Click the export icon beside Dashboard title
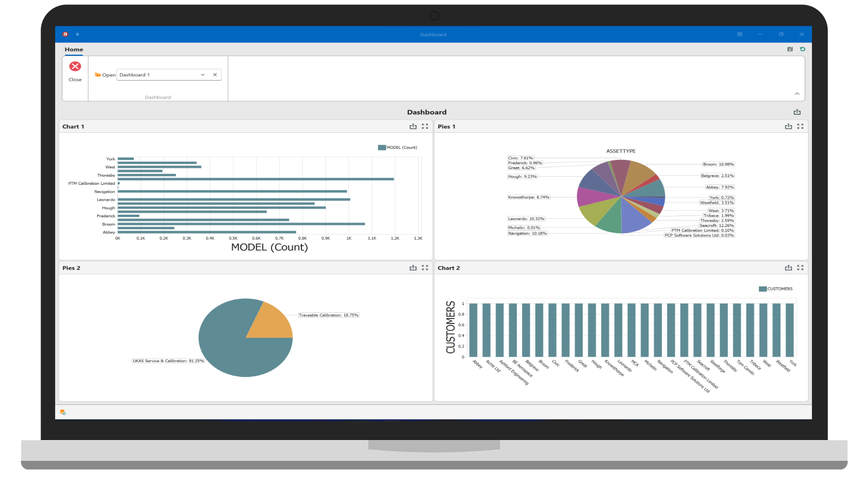Viewport: 868px width, 488px height. (797, 112)
